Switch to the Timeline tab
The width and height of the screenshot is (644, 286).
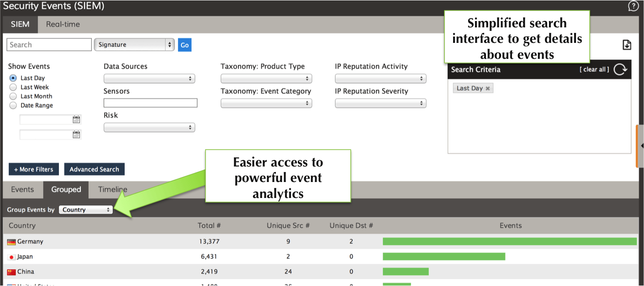click(x=112, y=189)
